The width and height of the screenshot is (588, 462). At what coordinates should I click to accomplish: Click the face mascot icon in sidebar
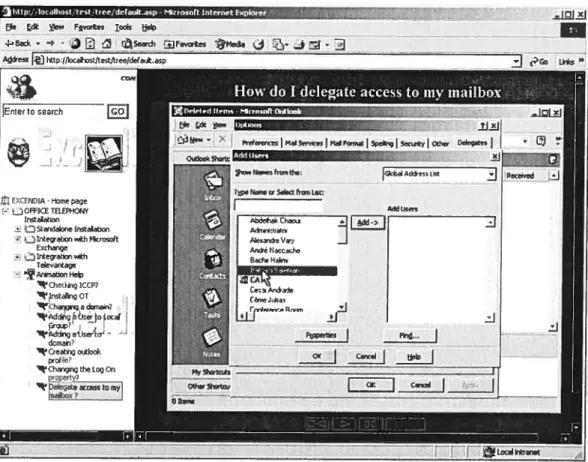coord(18,152)
